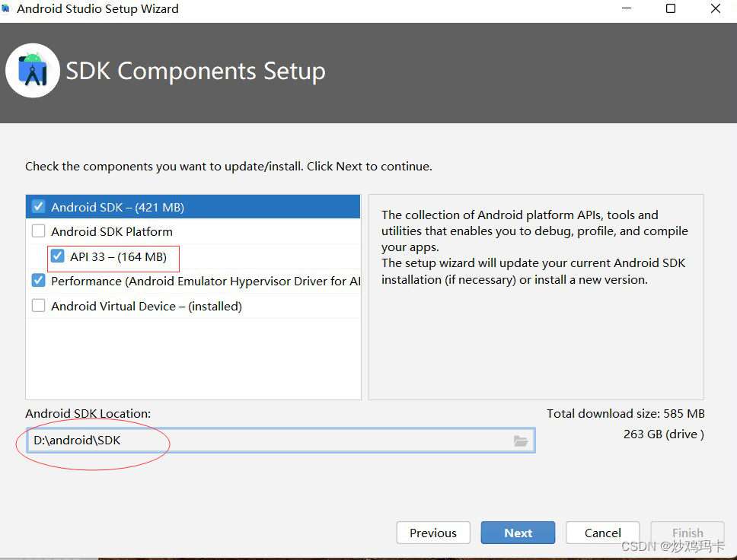Minimize the Setup Wizard window
Viewport: 737px width, 560px height.
coord(626,8)
